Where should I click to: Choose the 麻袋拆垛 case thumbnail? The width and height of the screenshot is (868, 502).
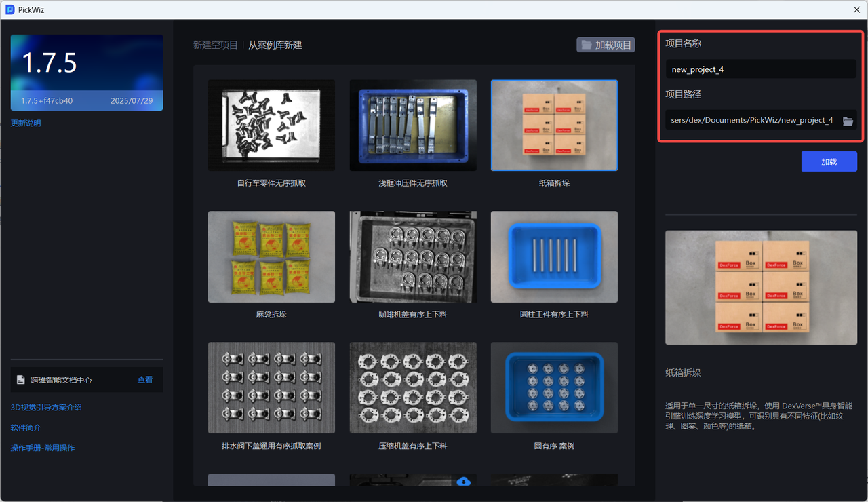click(271, 256)
